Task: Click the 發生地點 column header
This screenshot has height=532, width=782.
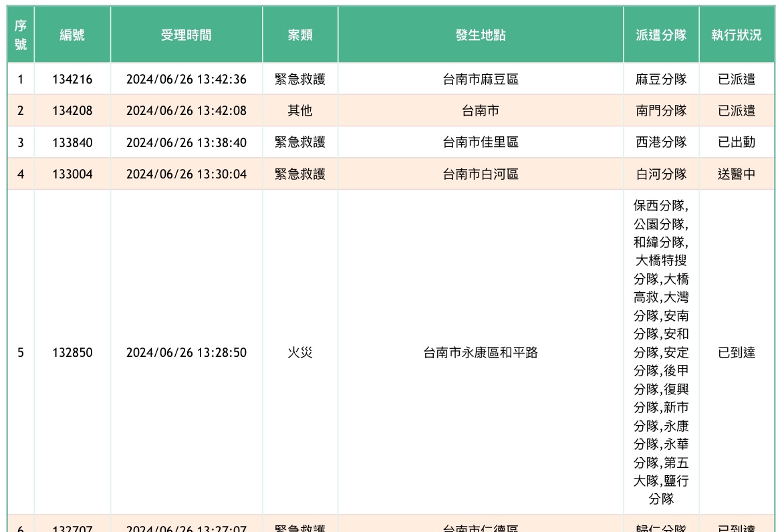Action: click(481, 35)
